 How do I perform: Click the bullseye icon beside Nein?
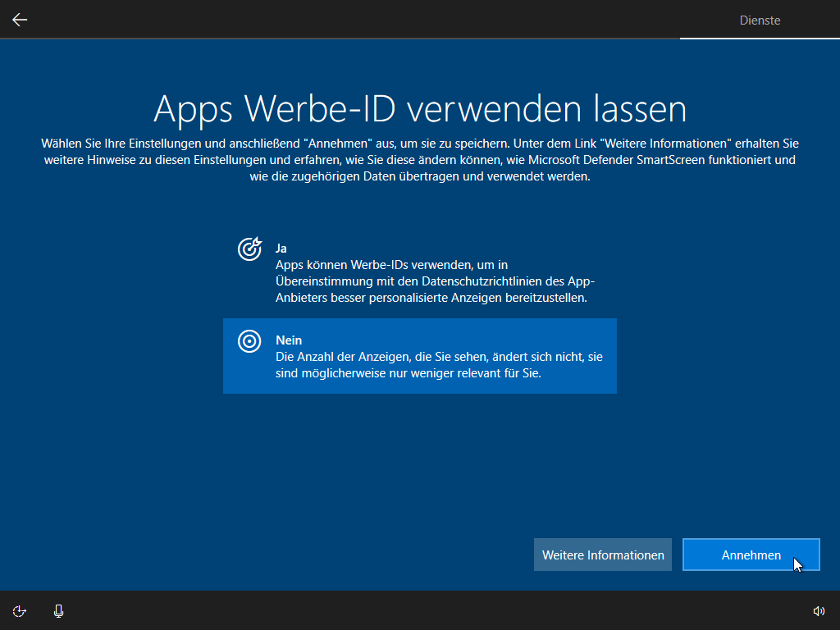coord(249,341)
